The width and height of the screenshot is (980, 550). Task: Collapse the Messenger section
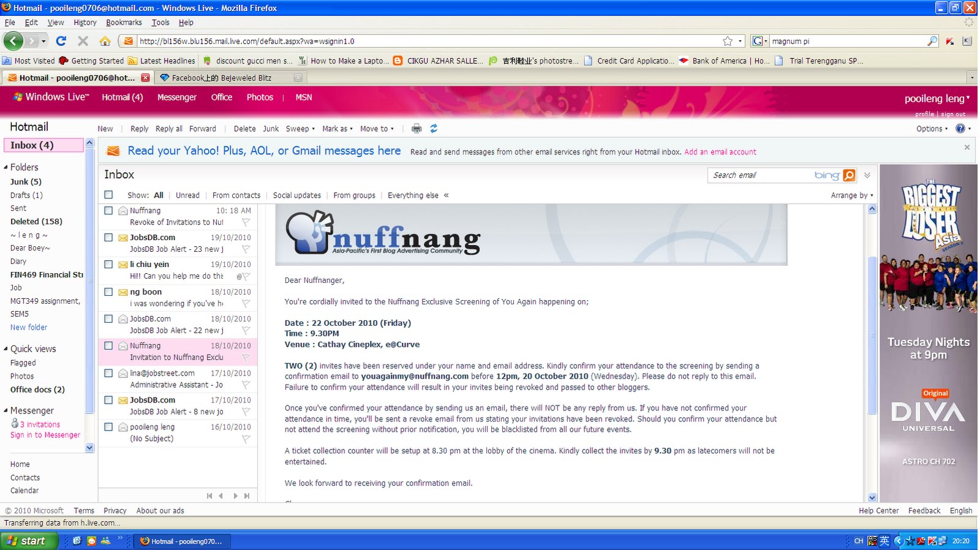[x=6, y=411]
